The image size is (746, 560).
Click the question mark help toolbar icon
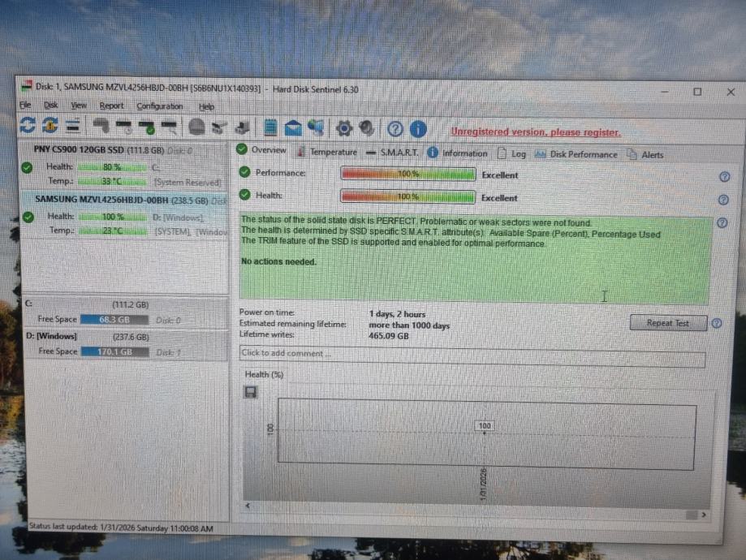click(x=395, y=129)
